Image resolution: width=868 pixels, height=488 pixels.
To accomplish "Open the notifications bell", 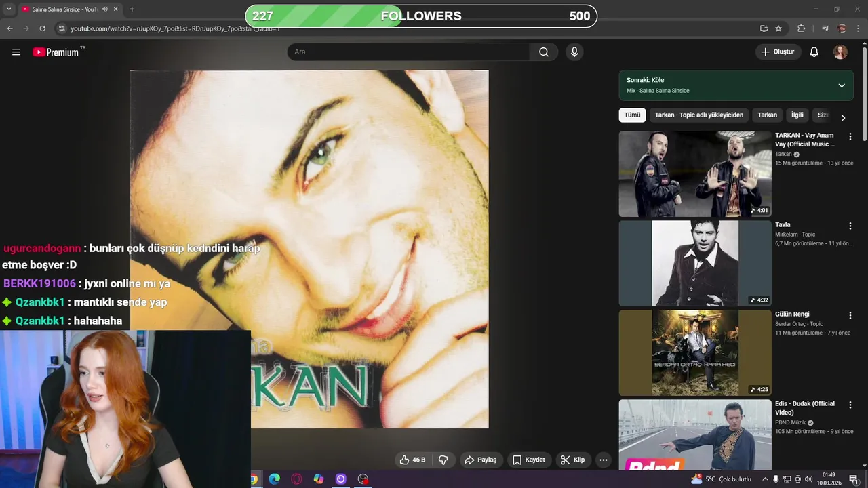I will (814, 52).
